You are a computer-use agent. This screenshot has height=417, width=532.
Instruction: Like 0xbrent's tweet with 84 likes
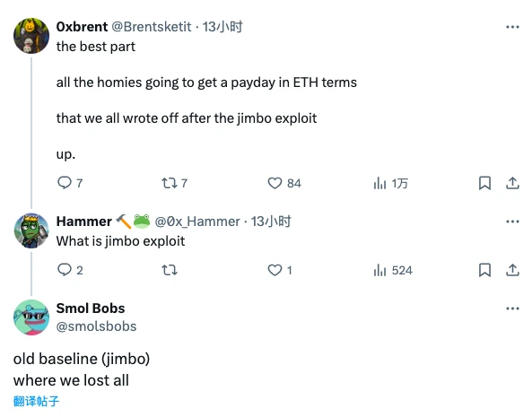[x=284, y=183]
